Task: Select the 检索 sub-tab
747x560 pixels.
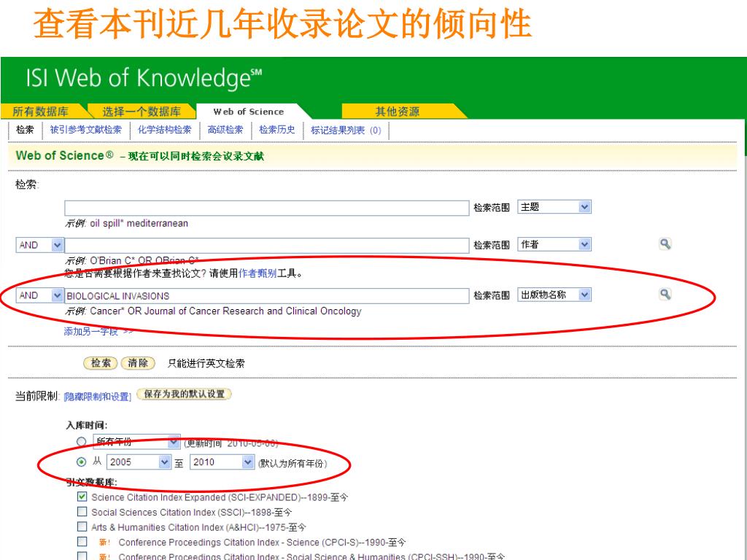Action: point(25,130)
